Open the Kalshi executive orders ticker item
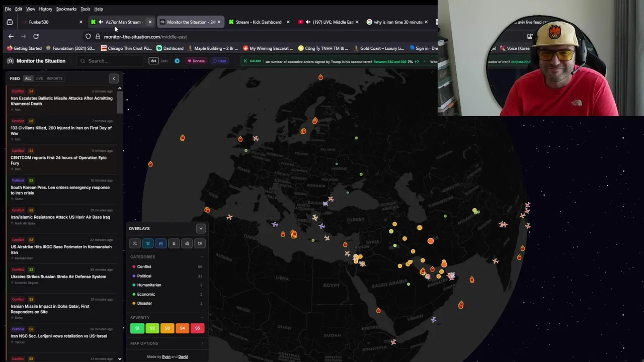644x362 pixels. click(342, 61)
